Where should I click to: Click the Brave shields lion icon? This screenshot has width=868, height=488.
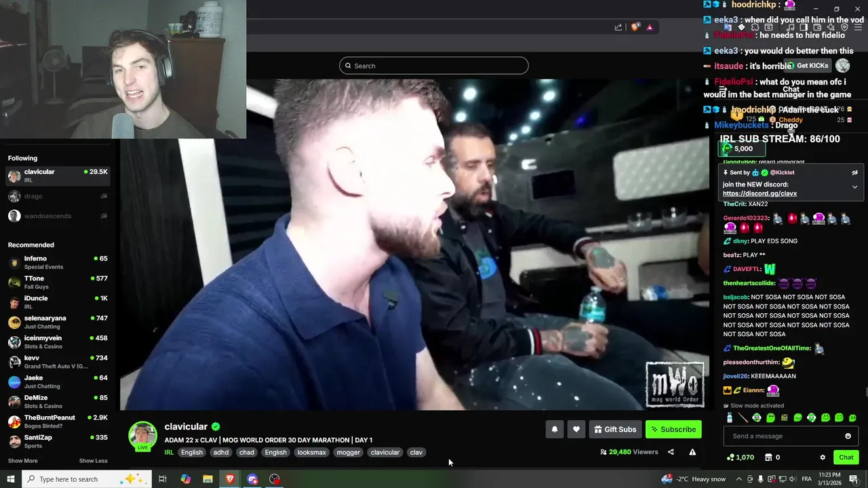(635, 27)
